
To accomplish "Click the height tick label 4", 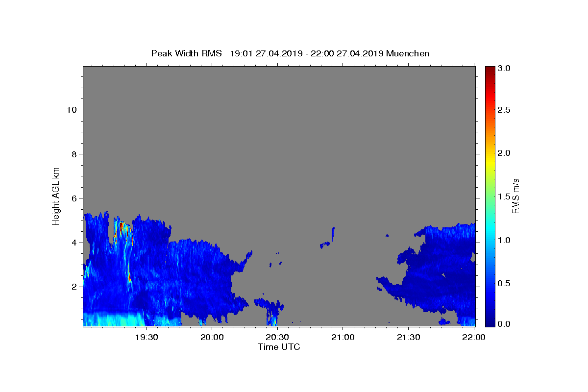I will (x=73, y=243).
